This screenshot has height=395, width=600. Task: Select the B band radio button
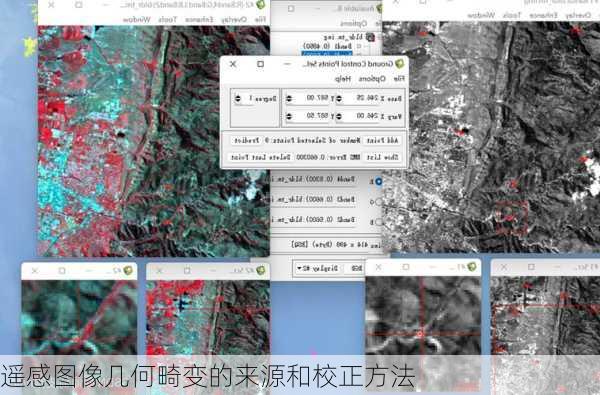[x=378, y=222]
